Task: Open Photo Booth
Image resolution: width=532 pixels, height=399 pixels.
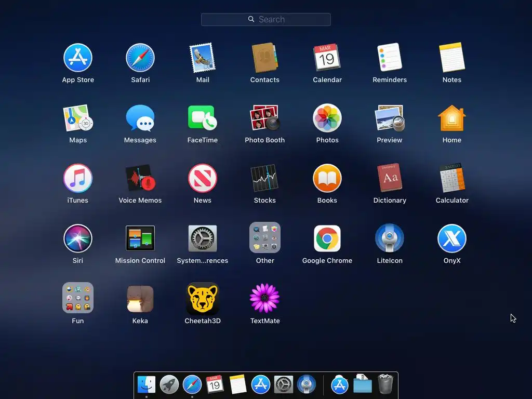Action: point(264,118)
